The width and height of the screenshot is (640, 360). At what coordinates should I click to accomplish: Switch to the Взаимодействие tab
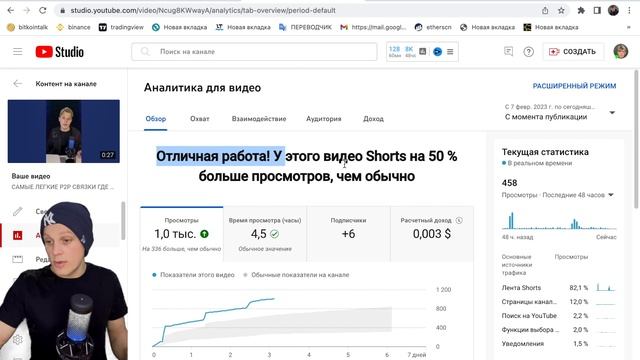coord(259,119)
